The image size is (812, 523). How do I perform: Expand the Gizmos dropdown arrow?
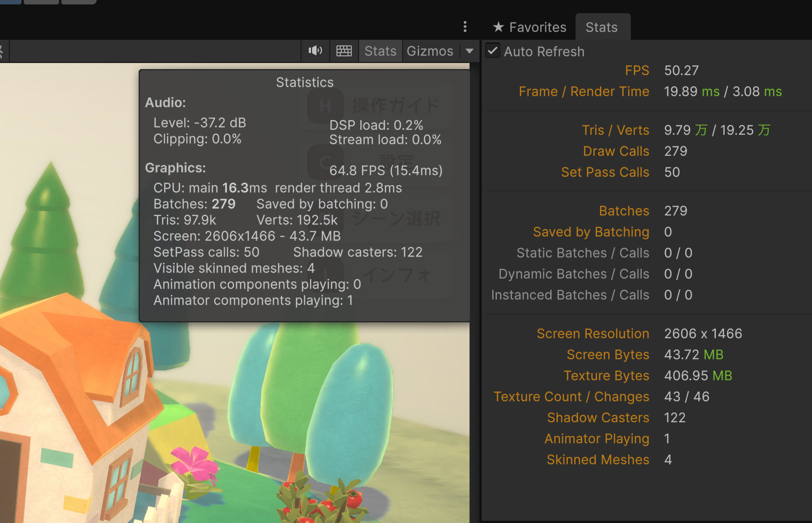[x=470, y=51]
